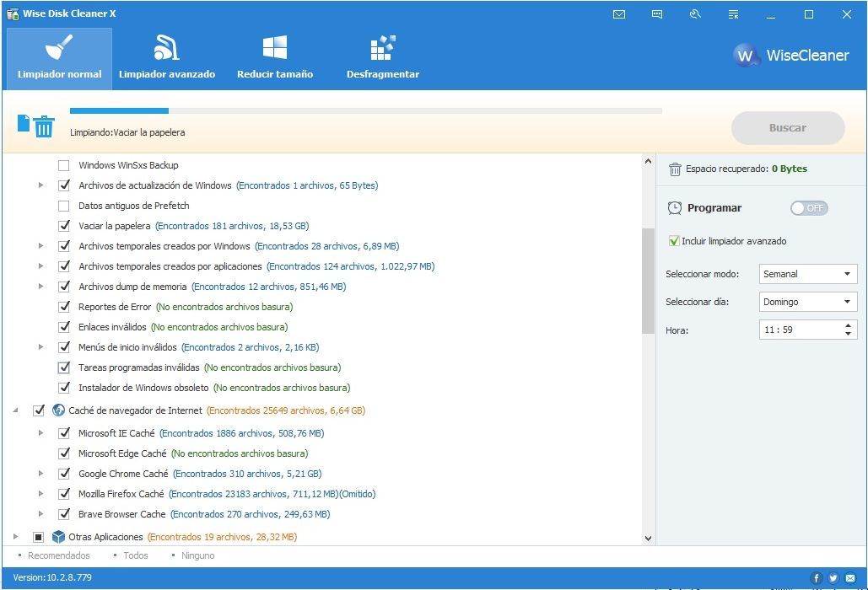Open the Twitter icon in status bar
Screen dimensions: 868x590
[833, 578]
